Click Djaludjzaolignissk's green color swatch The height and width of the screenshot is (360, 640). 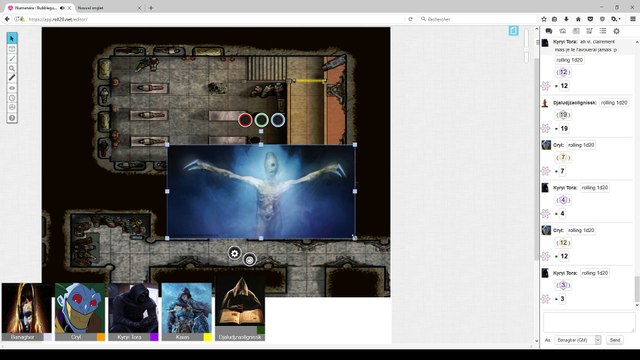point(261,330)
